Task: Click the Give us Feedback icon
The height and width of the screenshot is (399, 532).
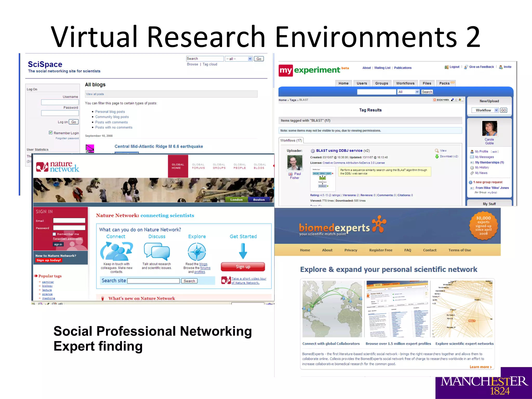Action: pyautogui.click(x=466, y=67)
